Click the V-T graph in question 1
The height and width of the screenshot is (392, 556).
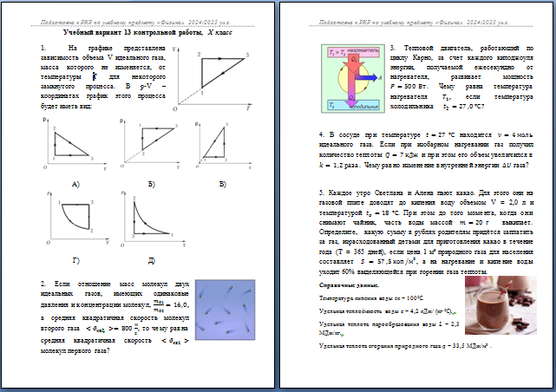point(212,79)
